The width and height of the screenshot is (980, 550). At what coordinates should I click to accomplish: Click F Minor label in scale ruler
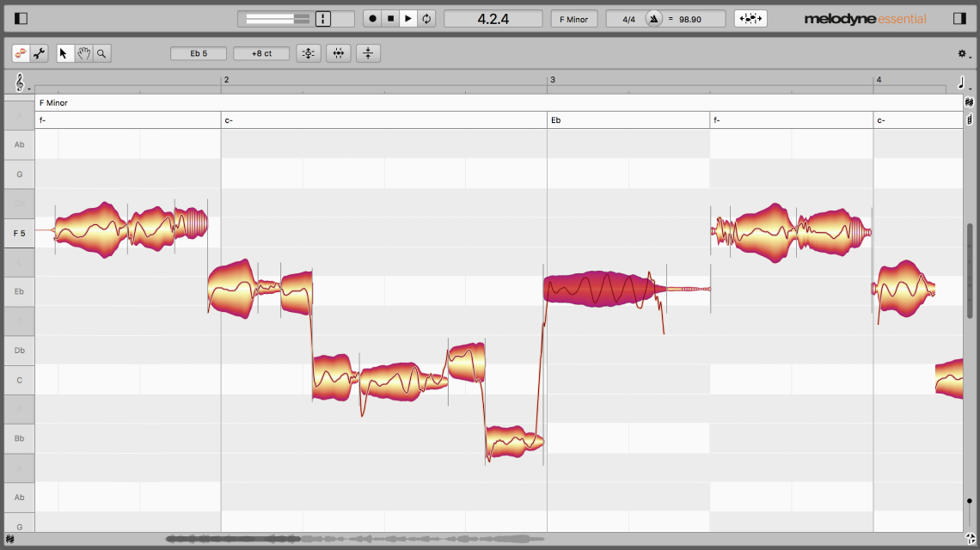coord(53,102)
